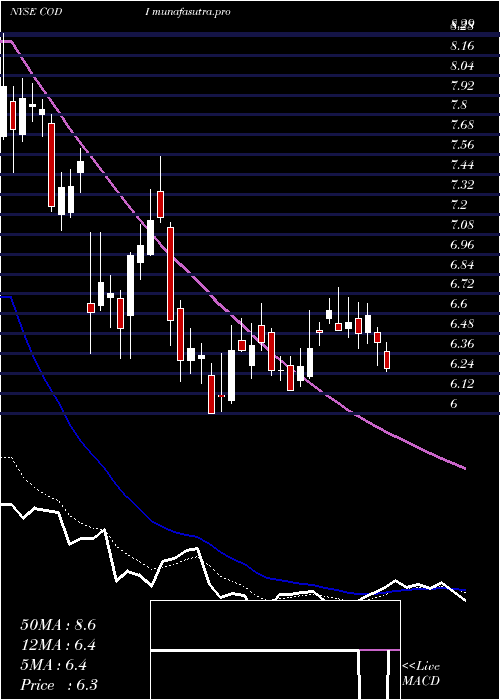Select the 6 price axis label

point(454,403)
